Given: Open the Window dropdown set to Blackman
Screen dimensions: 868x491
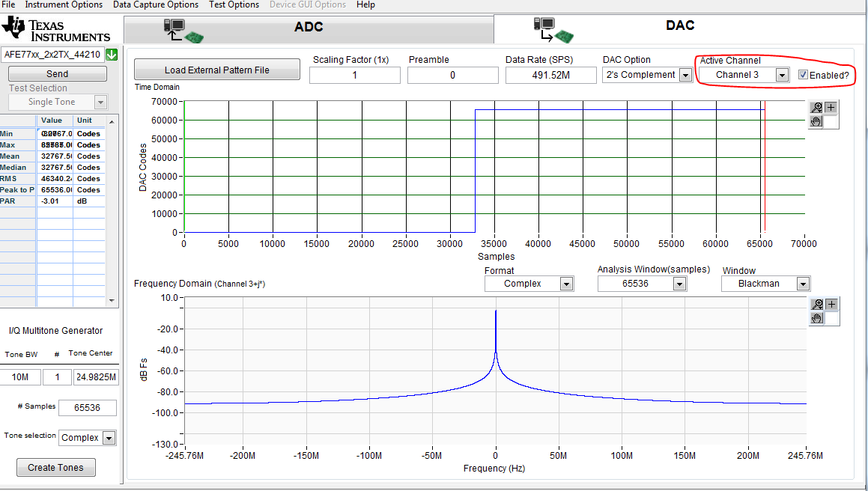Looking at the screenshot, I should (x=803, y=284).
